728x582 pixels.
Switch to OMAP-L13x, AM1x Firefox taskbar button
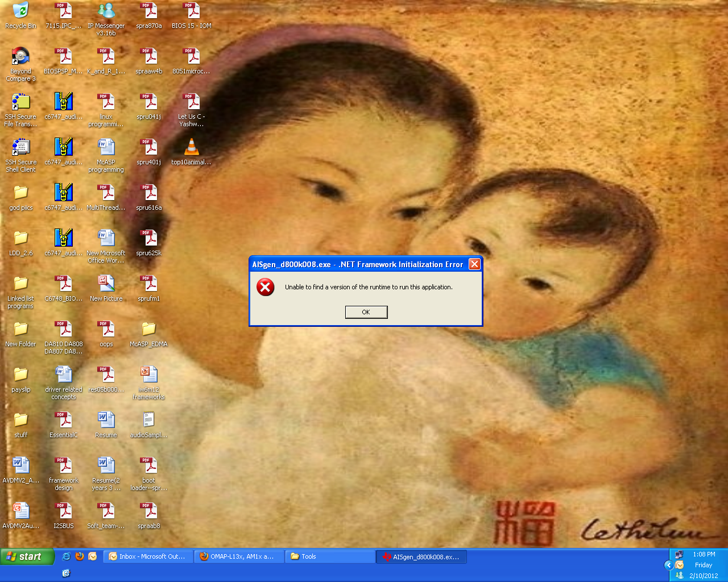point(239,556)
